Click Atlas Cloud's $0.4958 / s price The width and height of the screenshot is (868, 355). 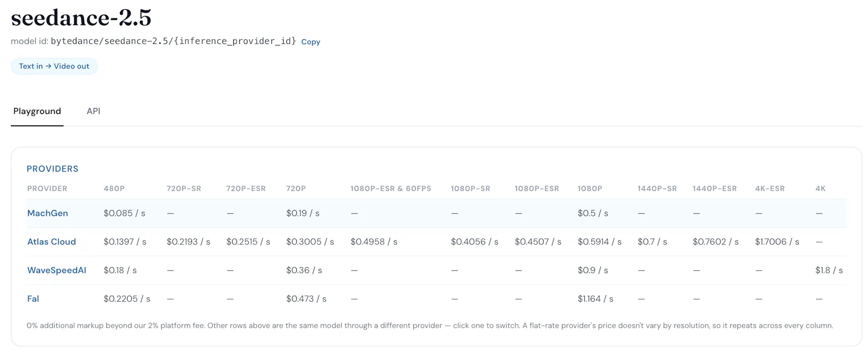(x=374, y=242)
